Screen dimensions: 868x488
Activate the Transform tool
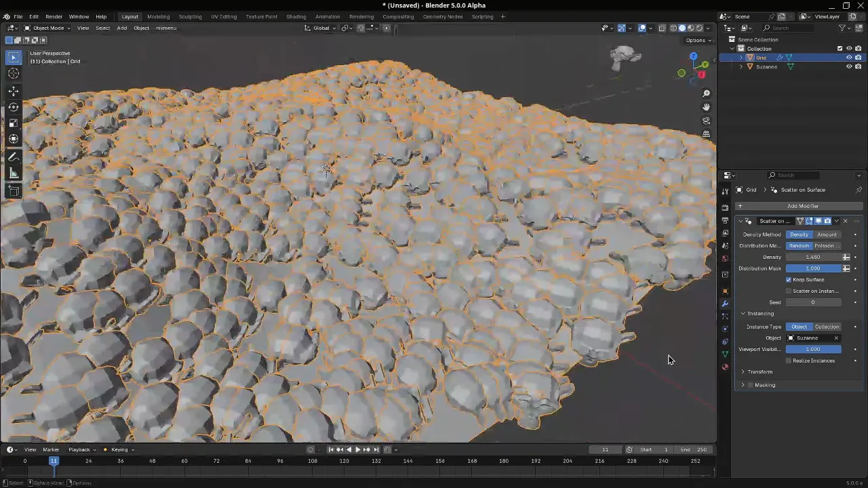pos(14,140)
